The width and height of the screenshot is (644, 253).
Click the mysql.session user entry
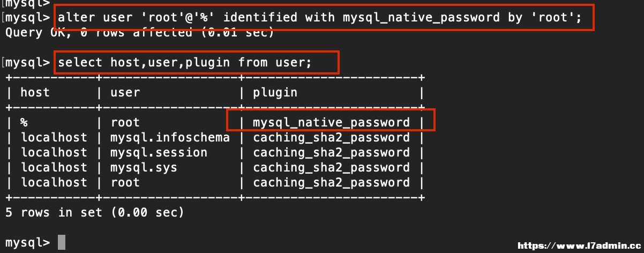click(x=159, y=153)
